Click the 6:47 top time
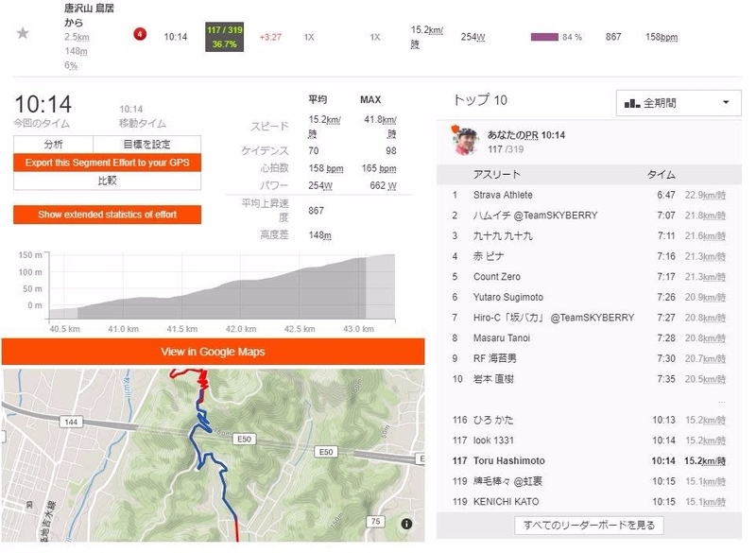The height and width of the screenshot is (553, 756). [x=666, y=195]
